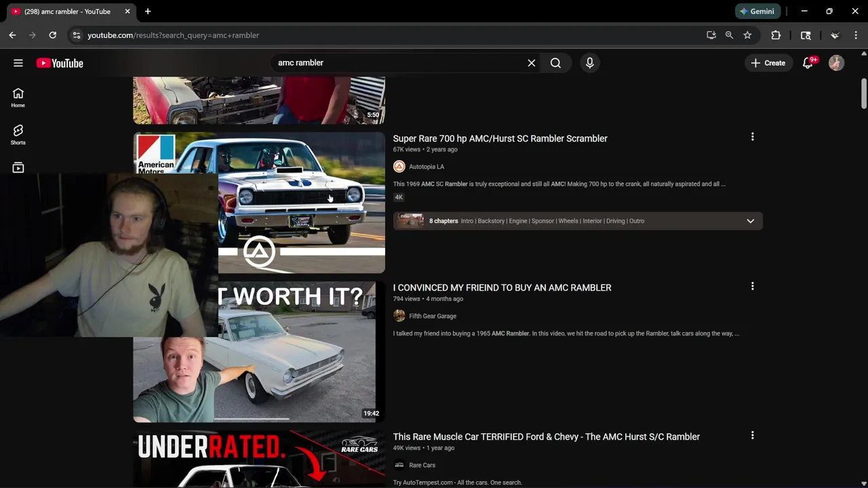Click description 'I talked my friend into buying' text

(x=566, y=333)
